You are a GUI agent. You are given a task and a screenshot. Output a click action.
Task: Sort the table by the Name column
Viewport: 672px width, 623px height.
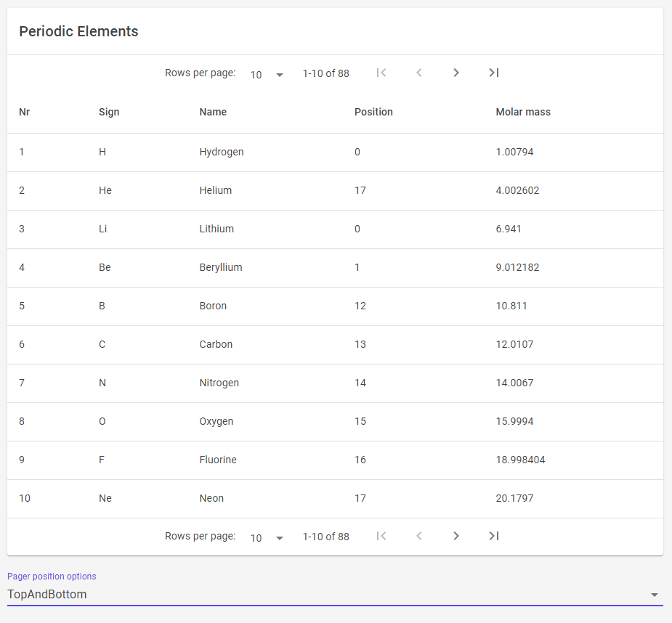pyautogui.click(x=213, y=112)
